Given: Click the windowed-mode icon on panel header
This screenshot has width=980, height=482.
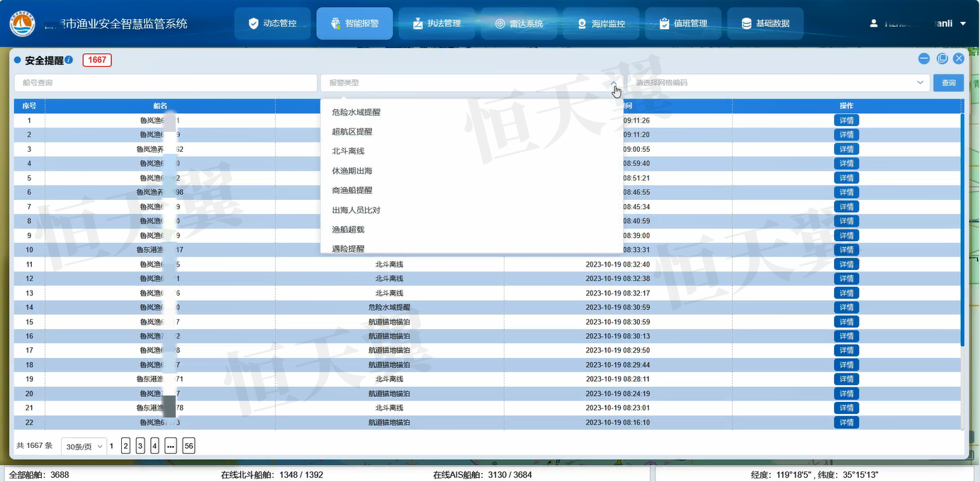Looking at the screenshot, I should pyautogui.click(x=941, y=58).
